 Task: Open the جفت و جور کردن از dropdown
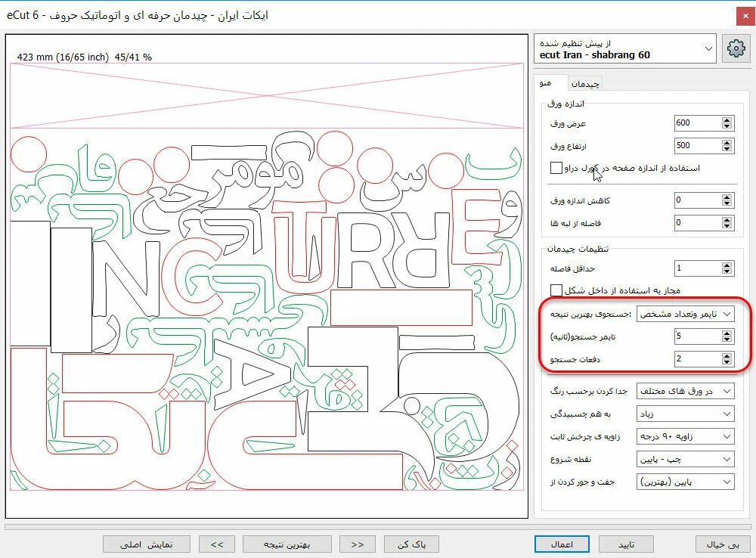[685, 482]
